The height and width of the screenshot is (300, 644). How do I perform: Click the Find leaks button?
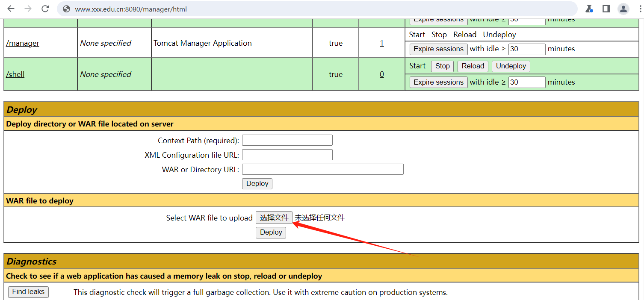(x=28, y=292)
